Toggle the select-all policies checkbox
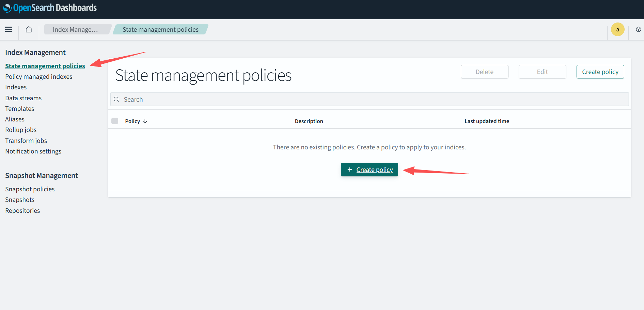The height and width of the screenshot is (310, 644). coord(115,121)
